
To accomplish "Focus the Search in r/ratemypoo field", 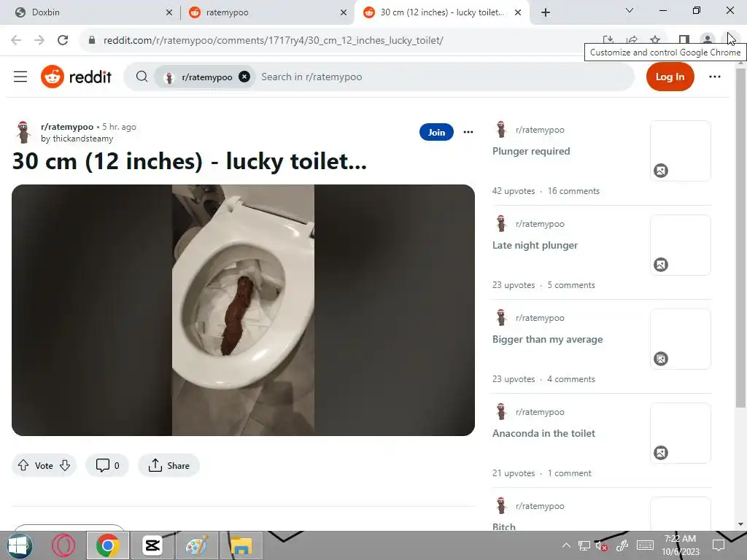I will coord(443,77).
